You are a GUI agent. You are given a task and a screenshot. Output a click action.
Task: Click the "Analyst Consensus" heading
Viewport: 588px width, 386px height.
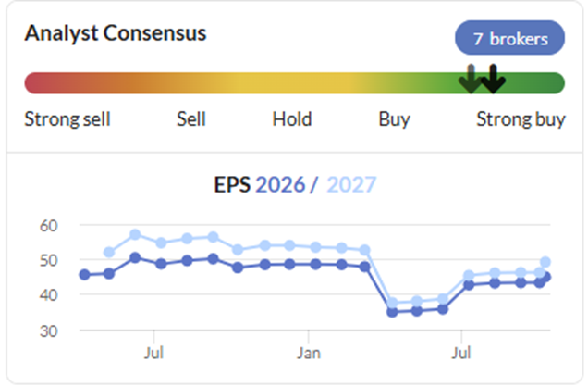point(116,33)
